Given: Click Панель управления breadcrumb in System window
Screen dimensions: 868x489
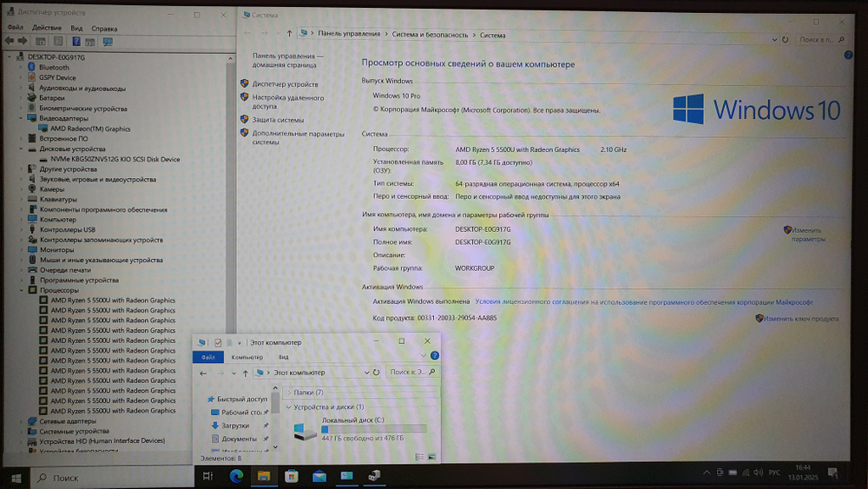Looking at the screenshot, I should pyautogui.click(x=349, y=34).
